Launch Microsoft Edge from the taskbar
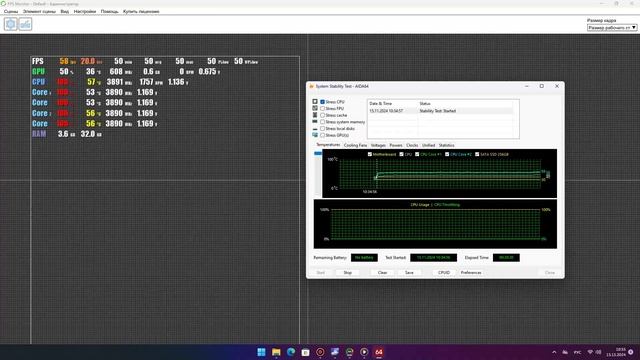The height and width of the screenshot is (360, 640). pos(291,352)
